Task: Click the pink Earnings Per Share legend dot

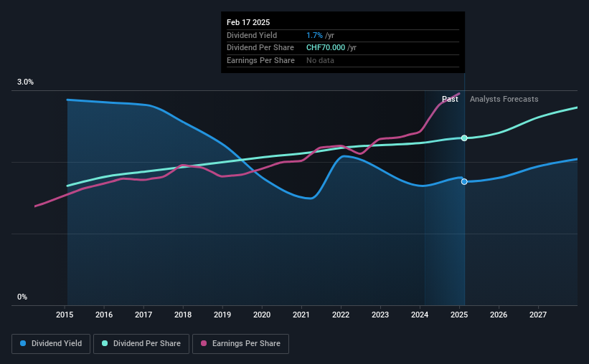Action: (204, 343)
